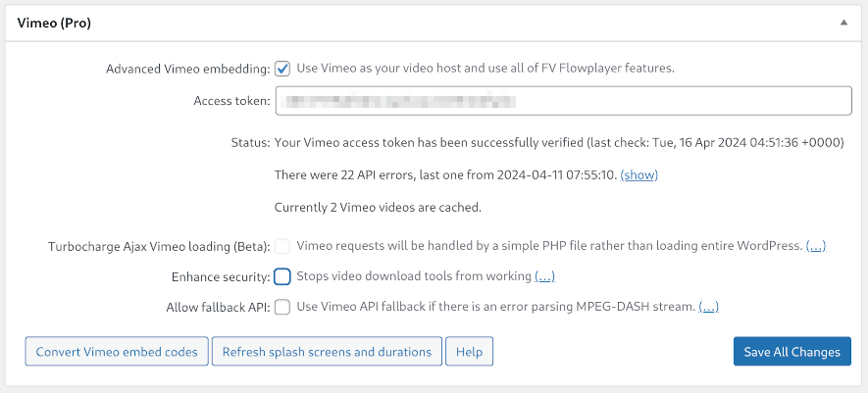This screenshot has width=868, height=393.
Task: Collapse the Vimeo (Pro) panel arrow
Action: pyautogui.click(x=843, y=24)
